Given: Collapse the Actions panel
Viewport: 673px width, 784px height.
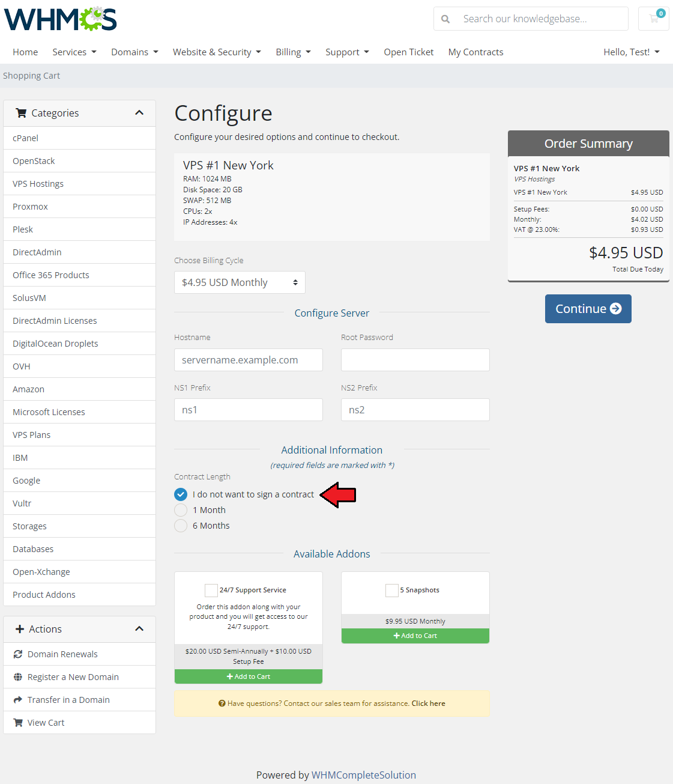Looking at the screenshot, I should [139, 629].
